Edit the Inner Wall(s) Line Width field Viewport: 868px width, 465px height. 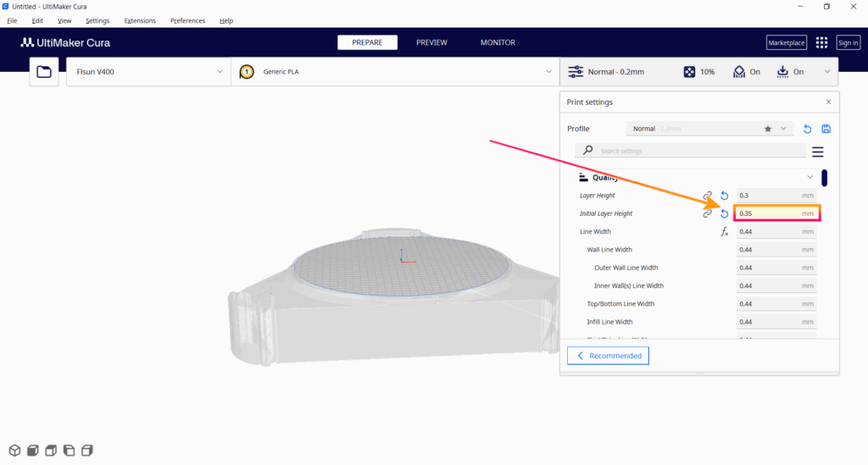pos(776,285)
